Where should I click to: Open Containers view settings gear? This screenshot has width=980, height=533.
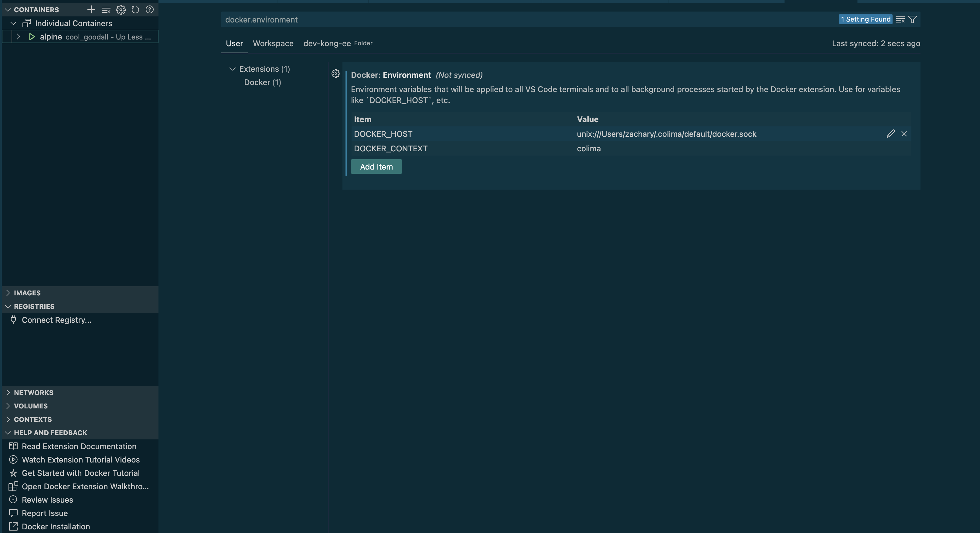(x=121, y=9)
